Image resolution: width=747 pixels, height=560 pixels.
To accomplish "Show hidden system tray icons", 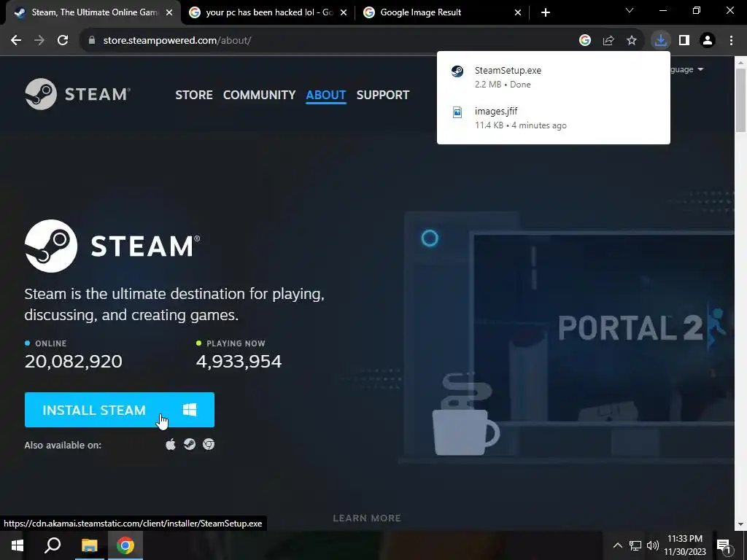I will pyautogui.click(x=617, y=545).
